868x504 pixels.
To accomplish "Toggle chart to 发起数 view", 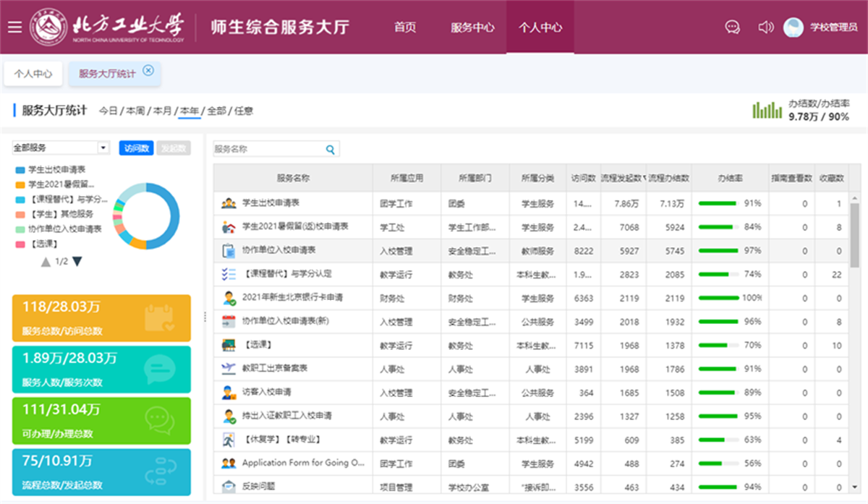I will [174, 148].
